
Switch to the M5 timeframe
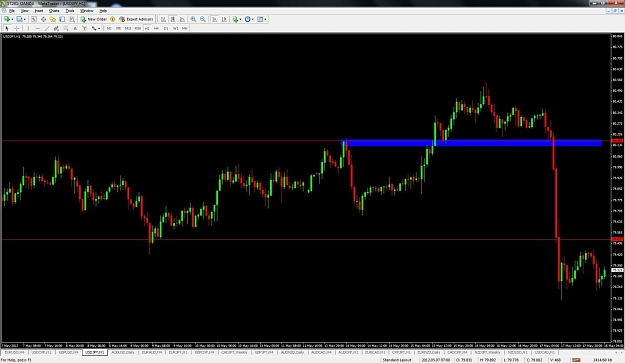(118, 28)
